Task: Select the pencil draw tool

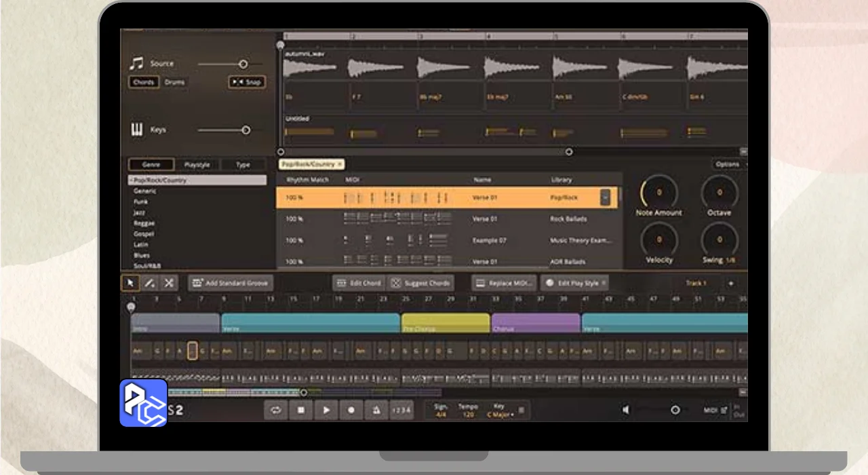Action: click(x=150, y=283)
